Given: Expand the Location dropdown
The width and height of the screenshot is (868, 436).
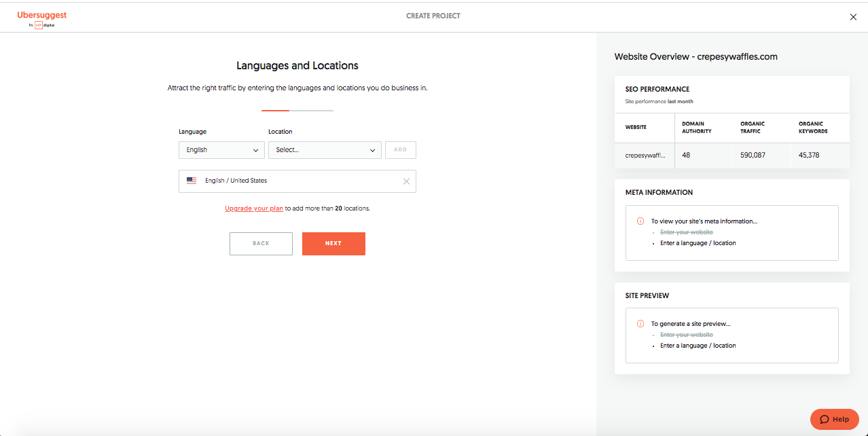Looking at the screenshot, I should click(x=325, y=150).
